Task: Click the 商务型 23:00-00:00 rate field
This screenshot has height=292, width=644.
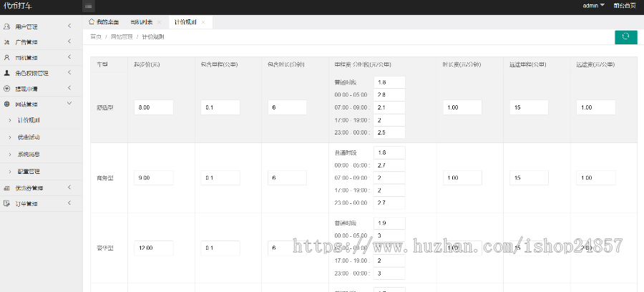Action: pos(389,203)
